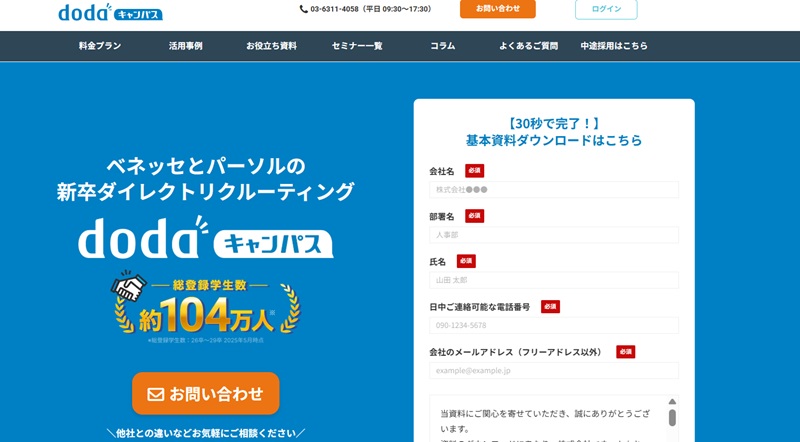
Task: Click the large お問い合わせ button in hero
Action: click(x=206, y=394)
